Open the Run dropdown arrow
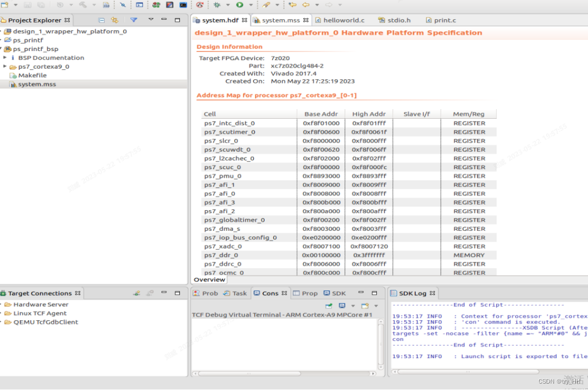This screenshot has height=390, width=588. click(251, 5)
